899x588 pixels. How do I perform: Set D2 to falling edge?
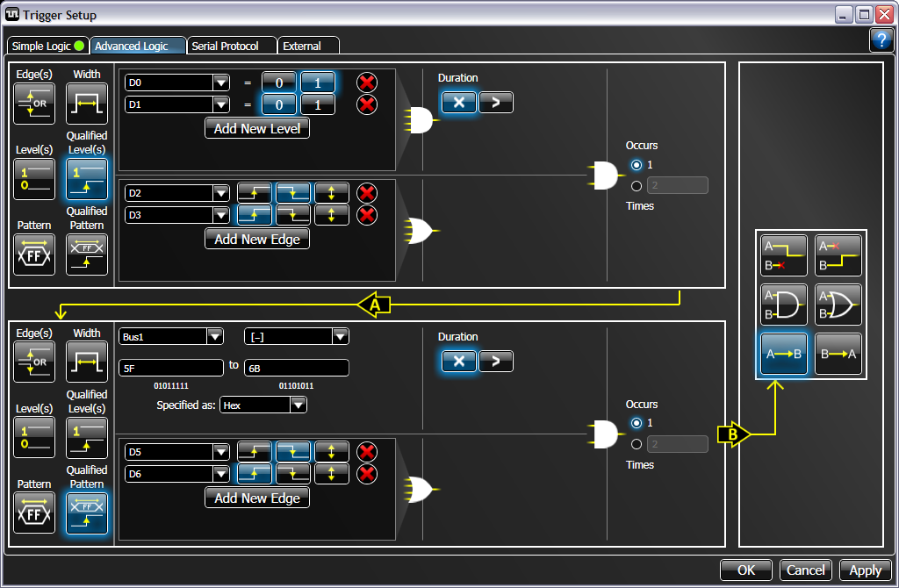pyautogui.click(x=293, y=193)
